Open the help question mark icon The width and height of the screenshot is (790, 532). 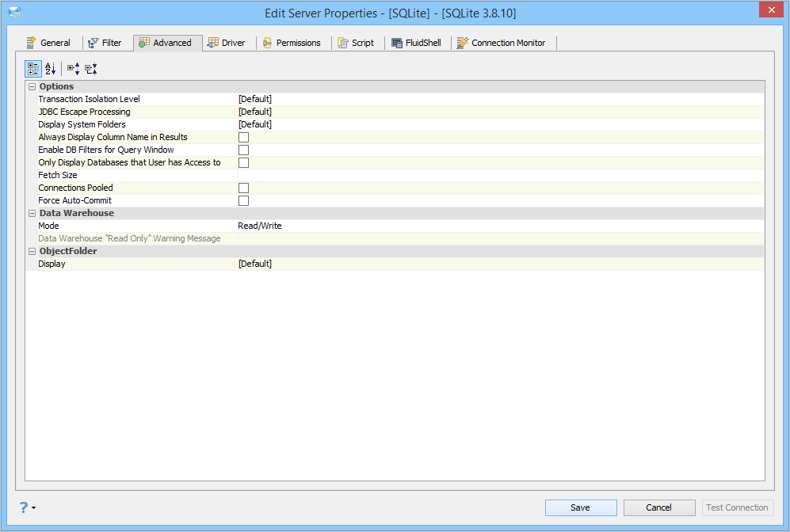(x=24, y=507)
